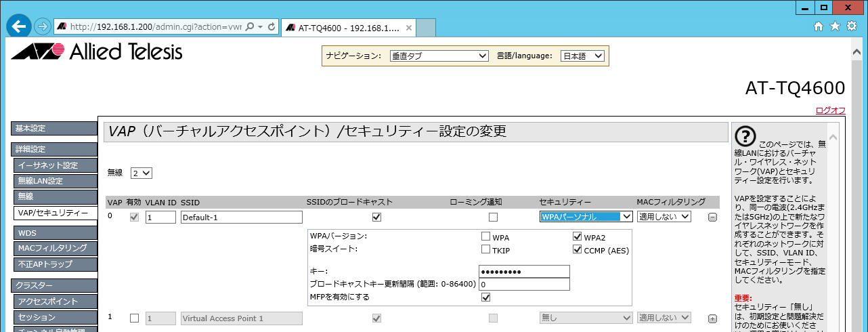
Task: Open MAC filtering dropdown for VAP 0
Action: pyautogui.click(x=664, y=217)
